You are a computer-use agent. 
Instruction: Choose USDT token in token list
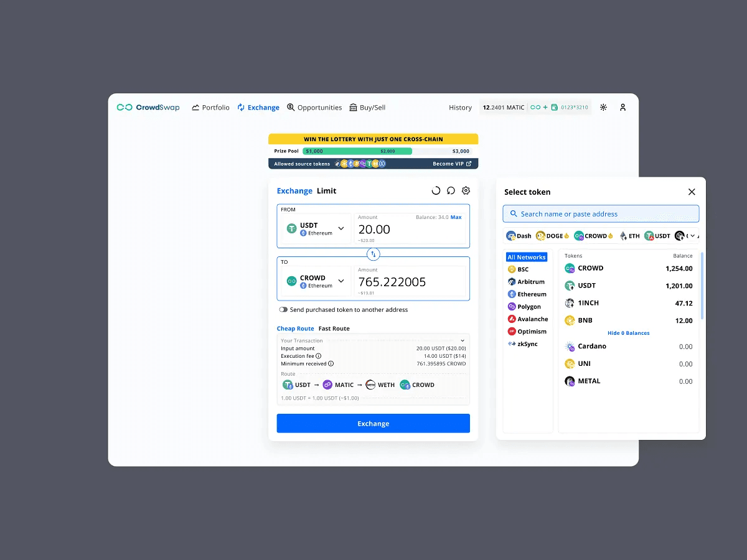629,286
